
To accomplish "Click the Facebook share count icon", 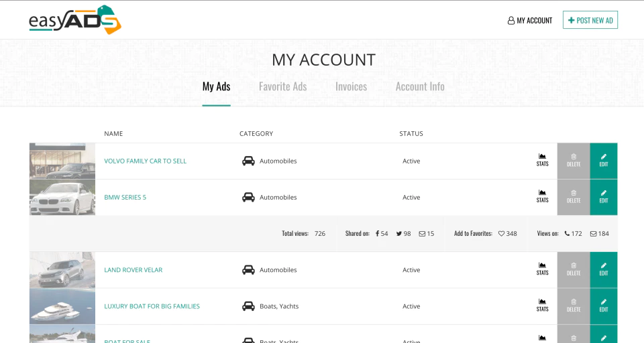I will coord(378,233).
